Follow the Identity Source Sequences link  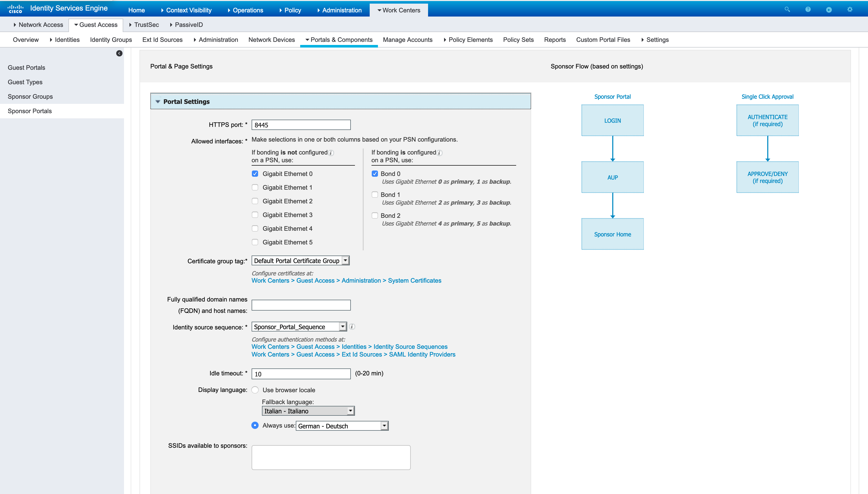(410, 347)
